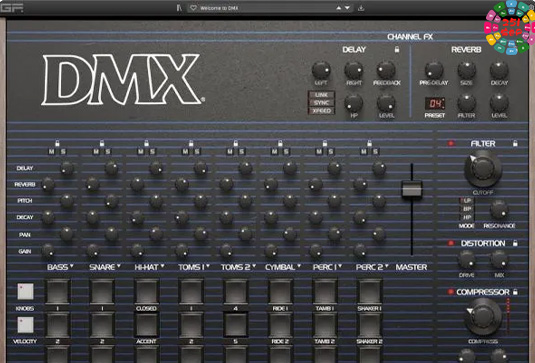Click the COMPRESS knob
535x363 pixels.
pos(482,317)
